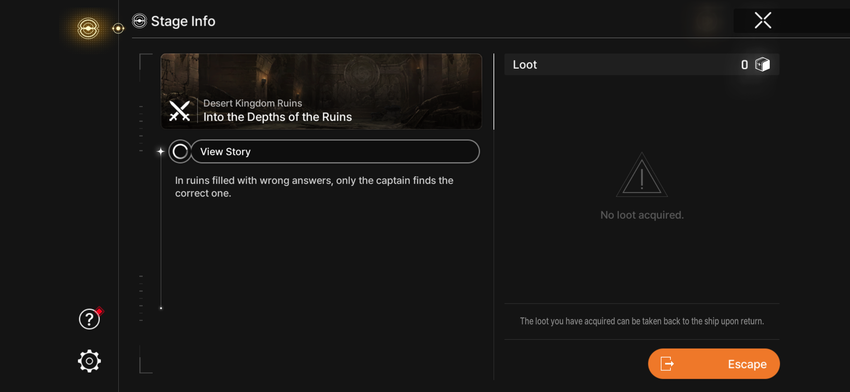
Task: Select the Desert Kingdom Ruins stage banner
Action: [321, 91]
